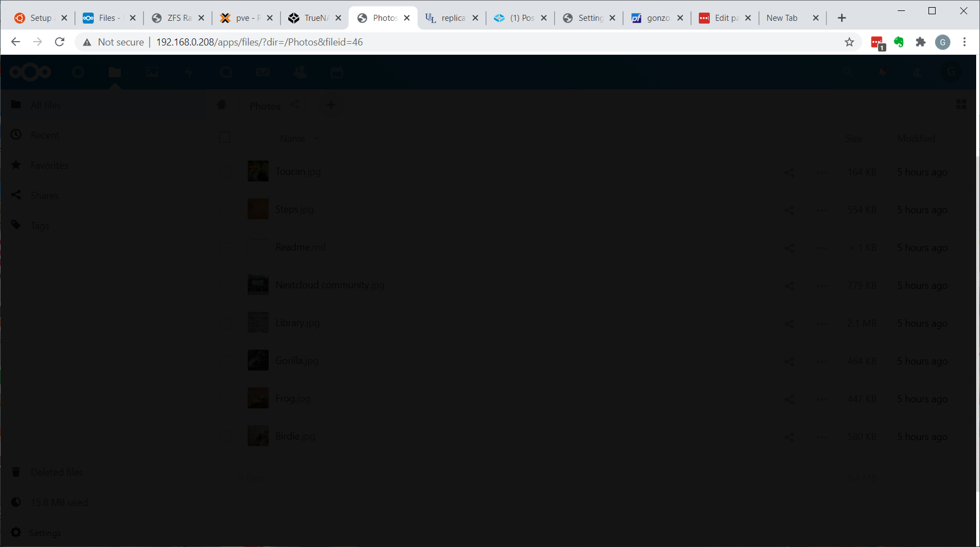Open the Mail app envelope icon
Viewport: 980px width, 547px height.
(263, 72)
